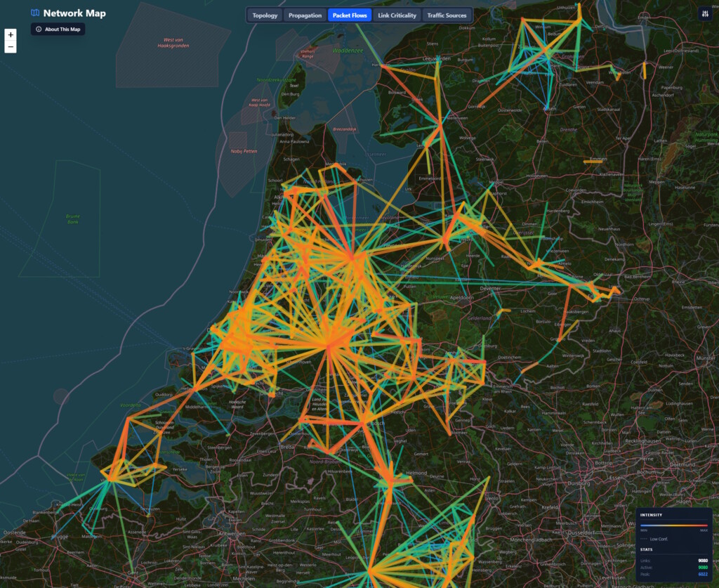Click the West van Haaksgronden map label

pyautogui.click(x=173, y=44)
